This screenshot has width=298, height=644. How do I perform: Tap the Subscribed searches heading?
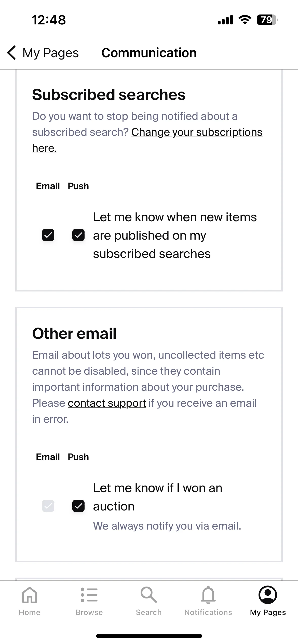tap(109, 95)
